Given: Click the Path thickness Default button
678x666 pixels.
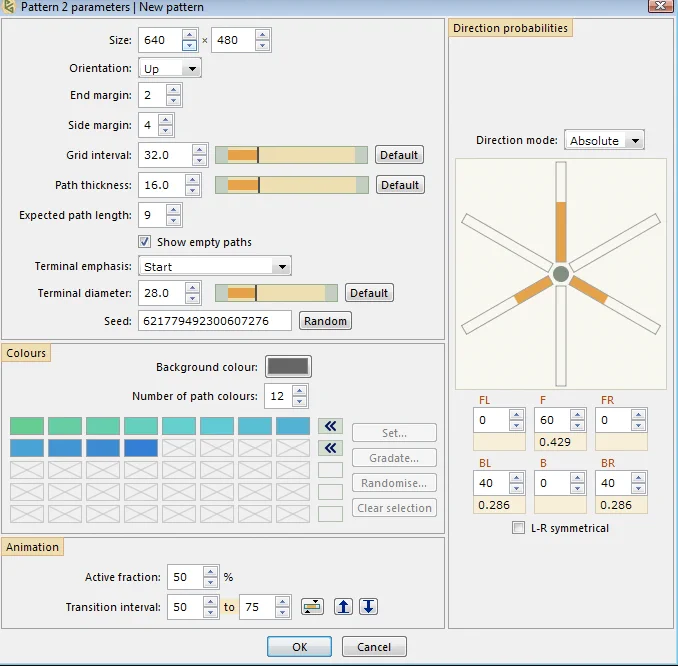Looking at the screenshot, I should click(x=400, y=185).
